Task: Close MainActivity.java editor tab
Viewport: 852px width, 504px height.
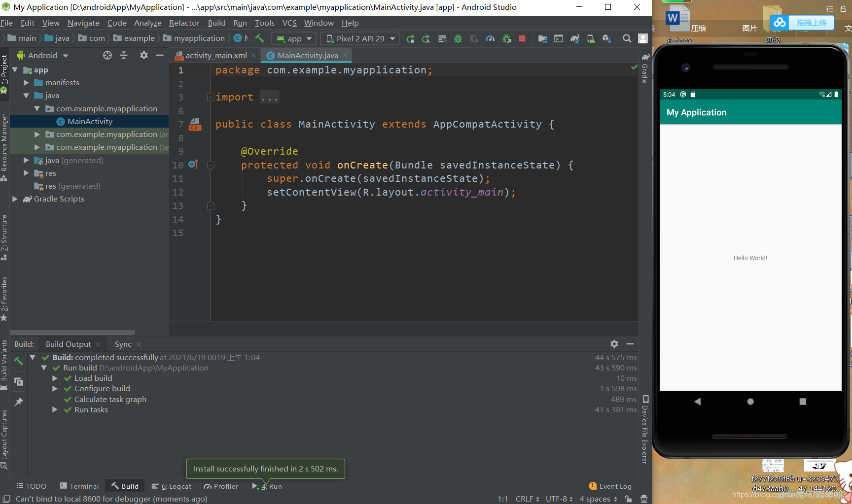Action: 345,55
